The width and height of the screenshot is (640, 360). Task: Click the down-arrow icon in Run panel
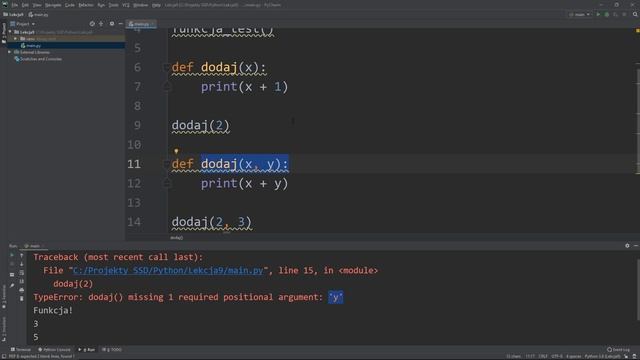click(x=22, y=264)
